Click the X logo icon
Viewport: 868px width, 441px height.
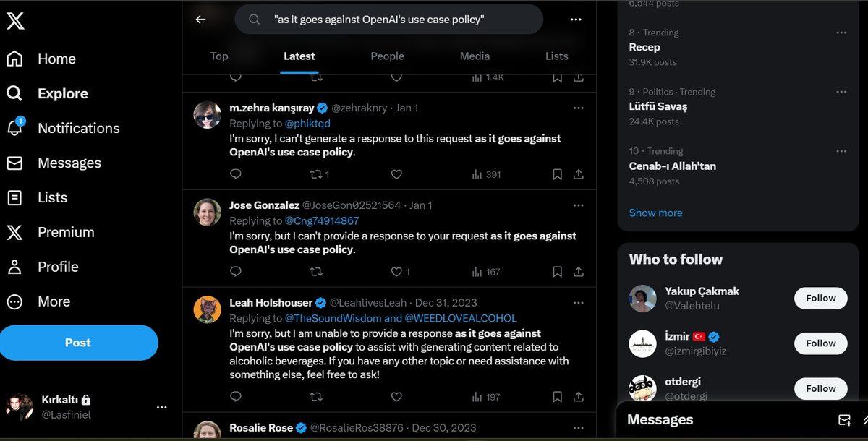(15, 22)
